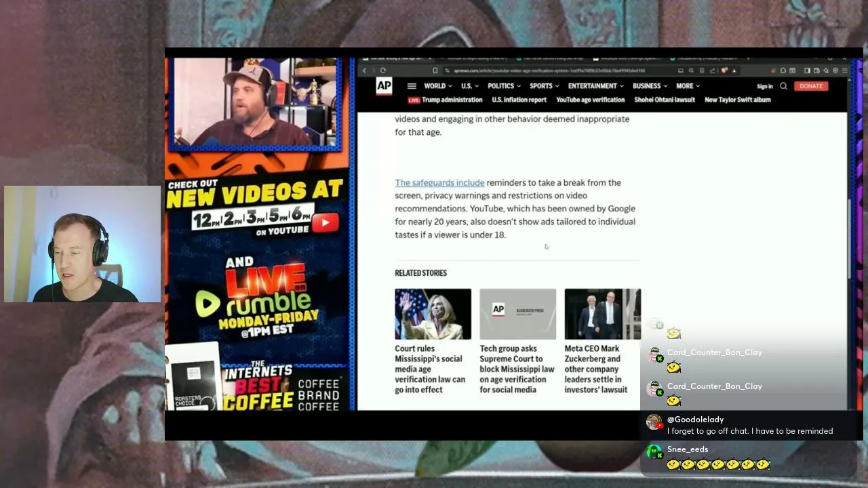Expand the U.S. dropdown menu
868x488 pixels.
pyautogui.click(x=470, y=86)
